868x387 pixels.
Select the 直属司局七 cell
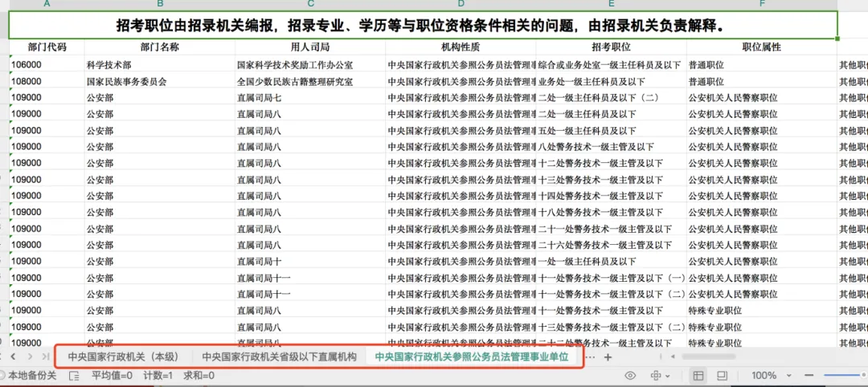[x=310, y=98]
